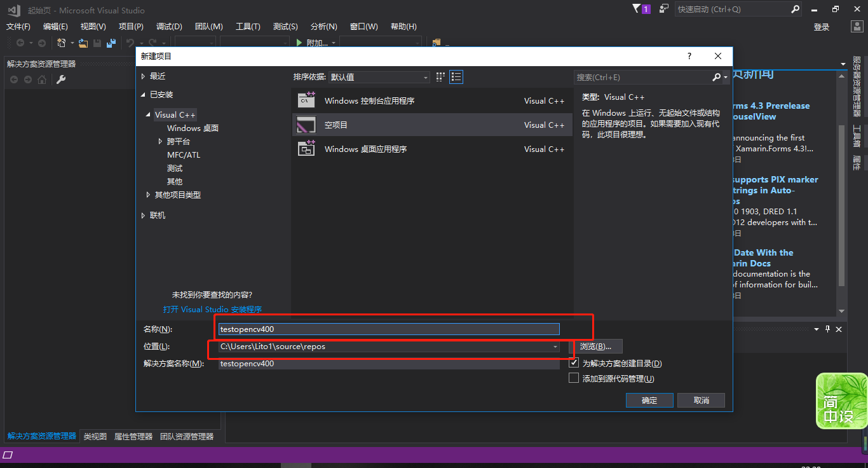Open the 调试(D) menu
868x468 pixels.
pos(168,26)
